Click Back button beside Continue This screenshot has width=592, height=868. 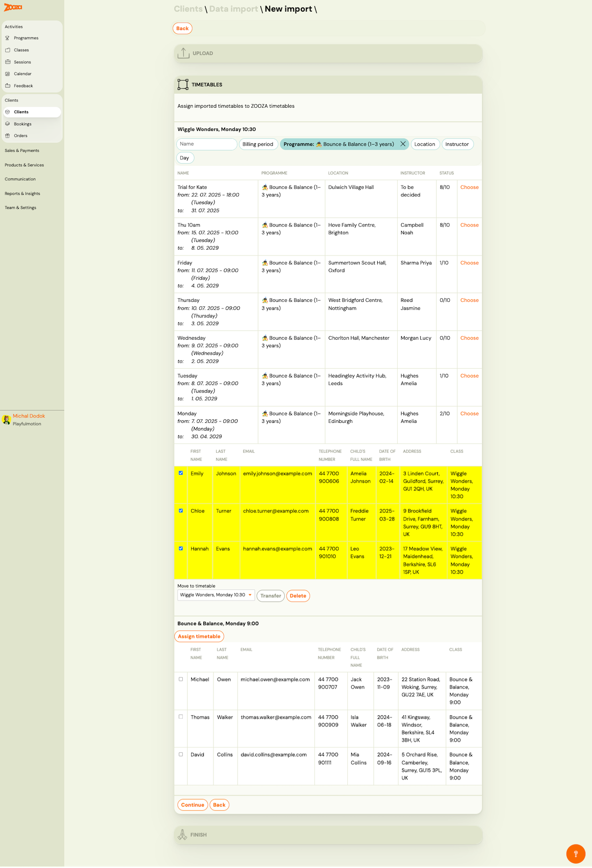click(x=219, y=805)
